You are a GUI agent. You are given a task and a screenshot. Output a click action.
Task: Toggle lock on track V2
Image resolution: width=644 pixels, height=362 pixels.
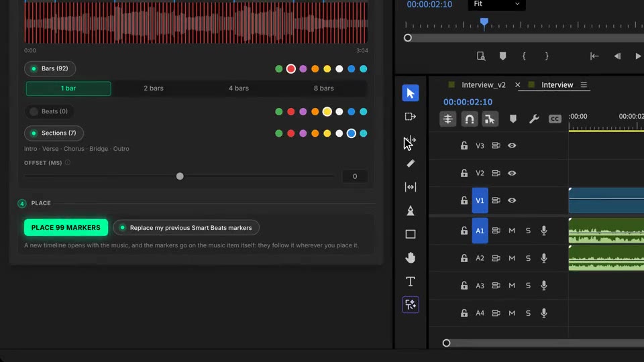pyautogui.click(x=464, y=173)
